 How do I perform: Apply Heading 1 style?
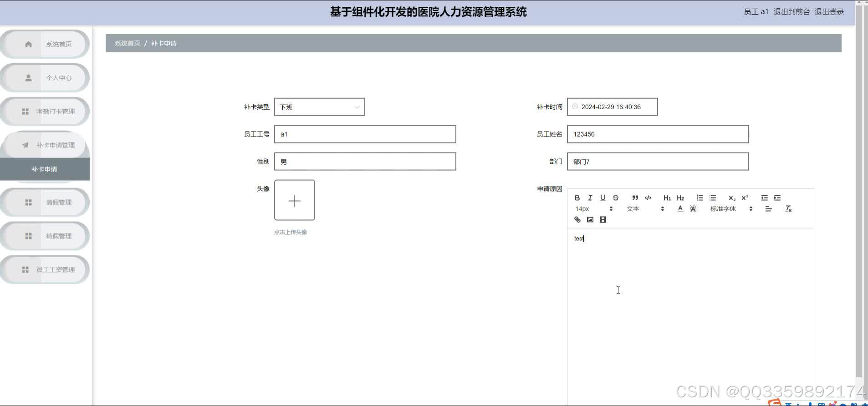[667, 198]
